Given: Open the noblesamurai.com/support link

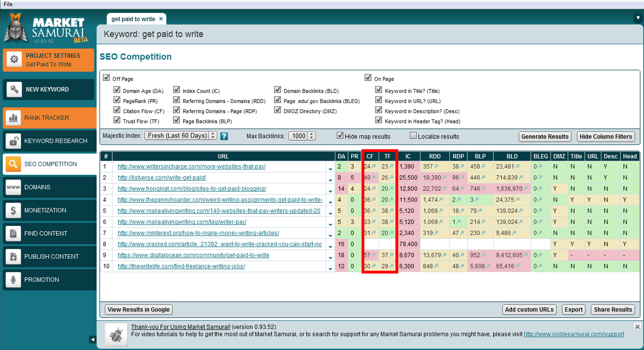Looking at the screenshot, I should tap(574, 334).
